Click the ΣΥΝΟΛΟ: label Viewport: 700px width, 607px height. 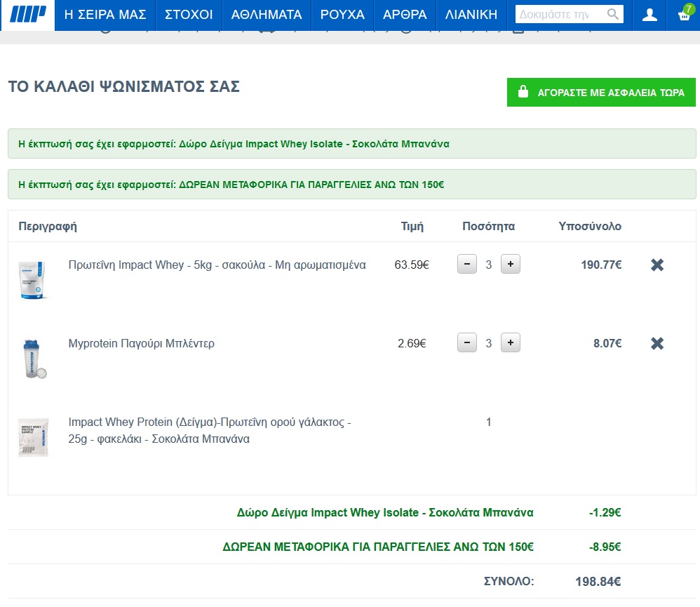(x=509, y=581)
